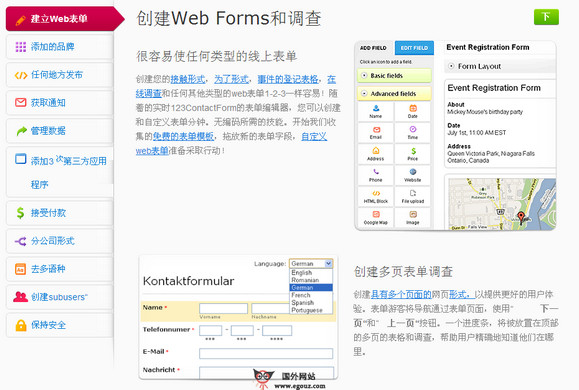Click the first Telefonnumer input box
This screenshot has height=390, width=579.
click(x=210, y=331)
